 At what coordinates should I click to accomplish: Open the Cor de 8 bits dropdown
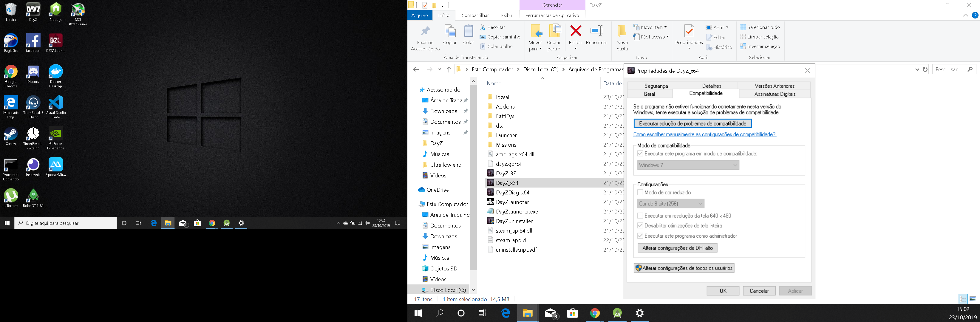671,203
